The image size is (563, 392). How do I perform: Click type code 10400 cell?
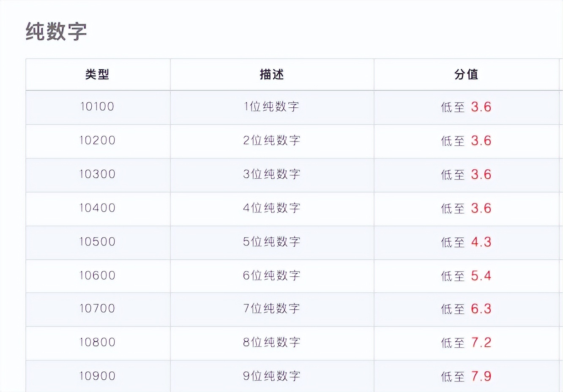click(97, 208)
